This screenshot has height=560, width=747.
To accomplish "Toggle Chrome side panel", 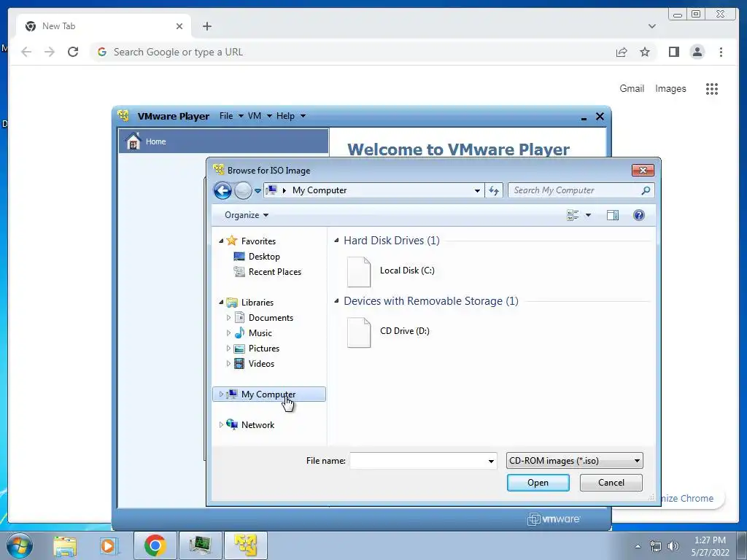I will click(x=673, y=52).
